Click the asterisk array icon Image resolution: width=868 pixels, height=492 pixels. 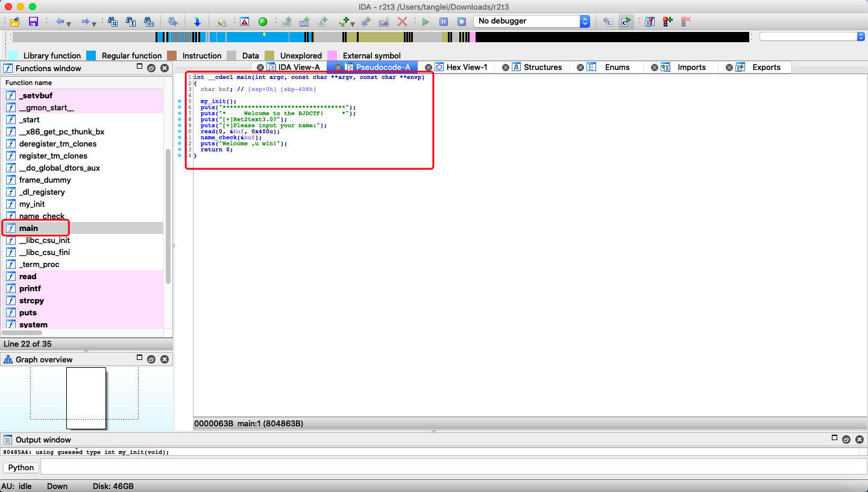[x=366, y=22]
